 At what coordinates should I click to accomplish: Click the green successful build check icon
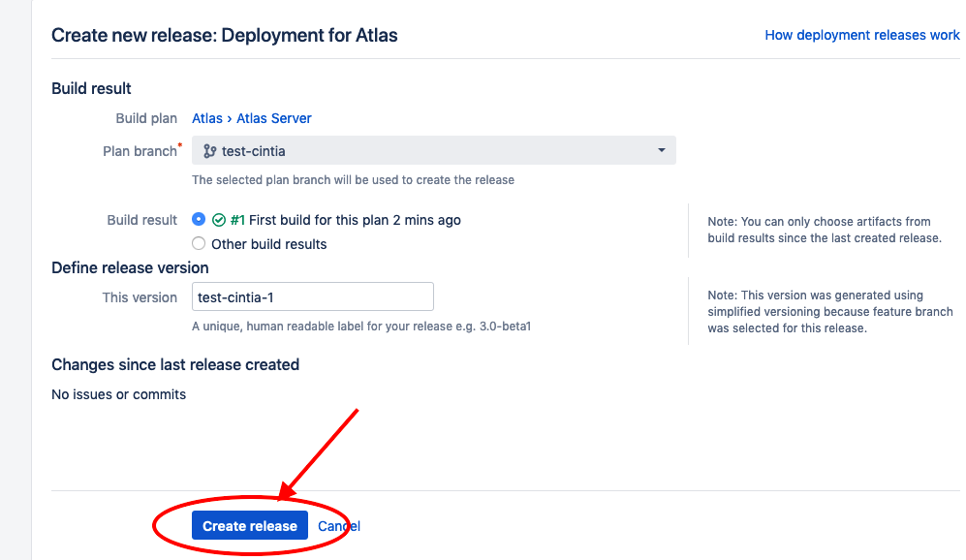coord(219,220)
